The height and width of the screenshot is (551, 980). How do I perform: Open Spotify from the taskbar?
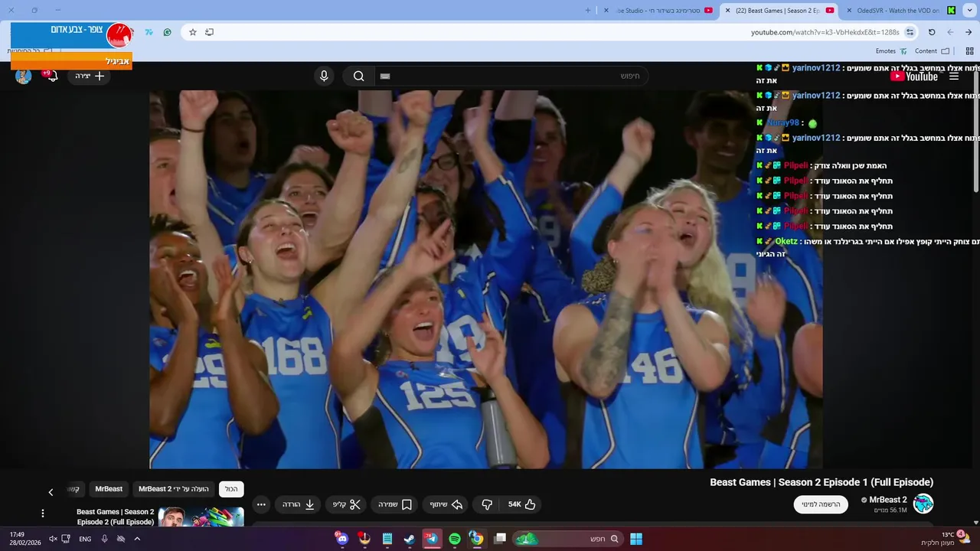point(455,539)
